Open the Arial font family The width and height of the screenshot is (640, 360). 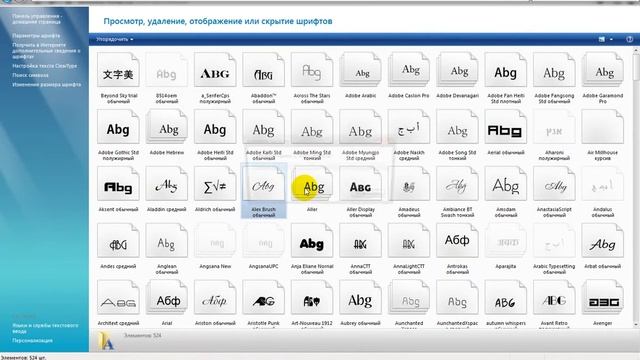click(x=167, y=297)
